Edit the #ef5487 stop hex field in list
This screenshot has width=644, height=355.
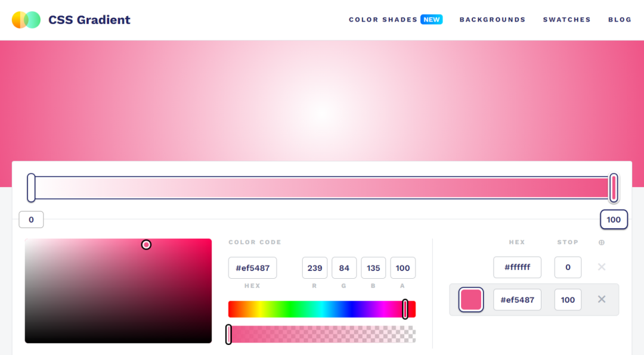click(517, 300)
